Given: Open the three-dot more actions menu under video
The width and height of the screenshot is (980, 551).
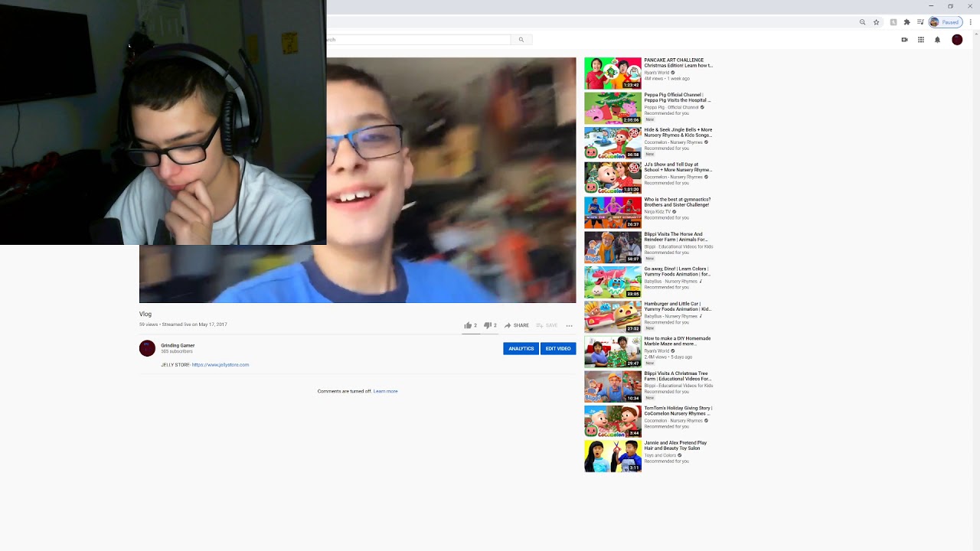Looking at the screenshot, I should pyautogui.click(x=569, y=325).
